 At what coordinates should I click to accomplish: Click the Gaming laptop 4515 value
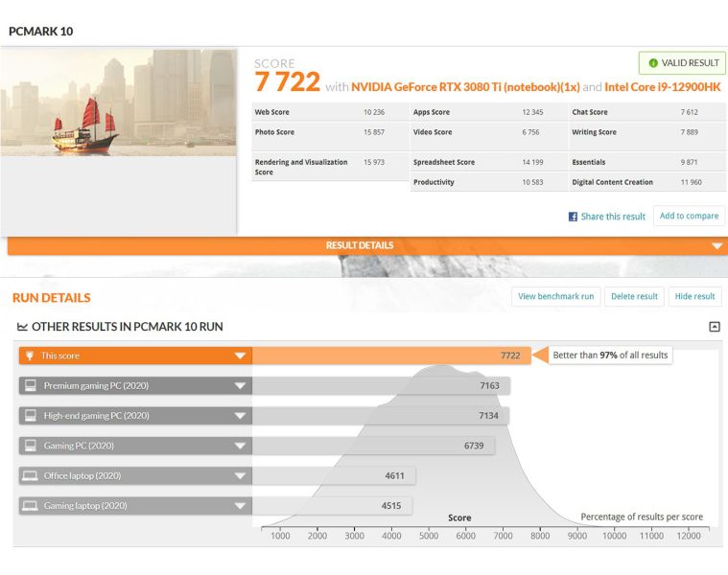(391, 506)
